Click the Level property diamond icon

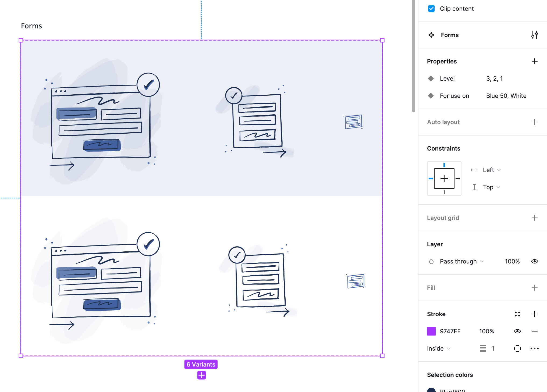tap(431, 79)
